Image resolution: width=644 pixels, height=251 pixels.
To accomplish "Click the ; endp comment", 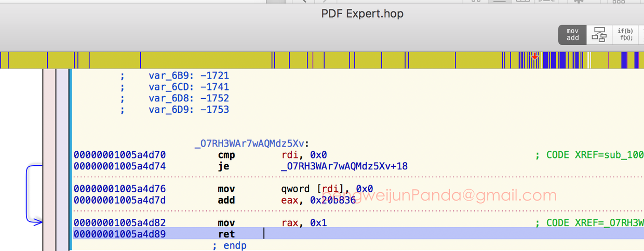I will [x=229, y=246].
